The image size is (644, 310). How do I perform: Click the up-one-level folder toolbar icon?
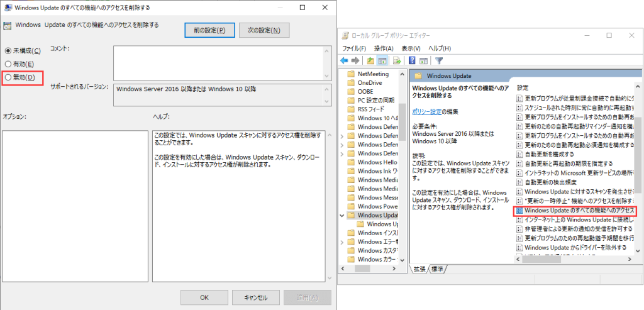click(370, 61)
